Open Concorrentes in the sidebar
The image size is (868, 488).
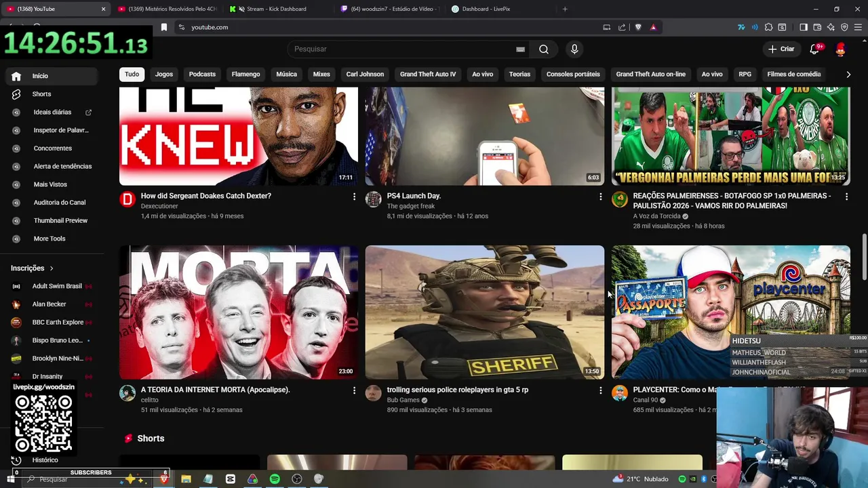point(53,148)
